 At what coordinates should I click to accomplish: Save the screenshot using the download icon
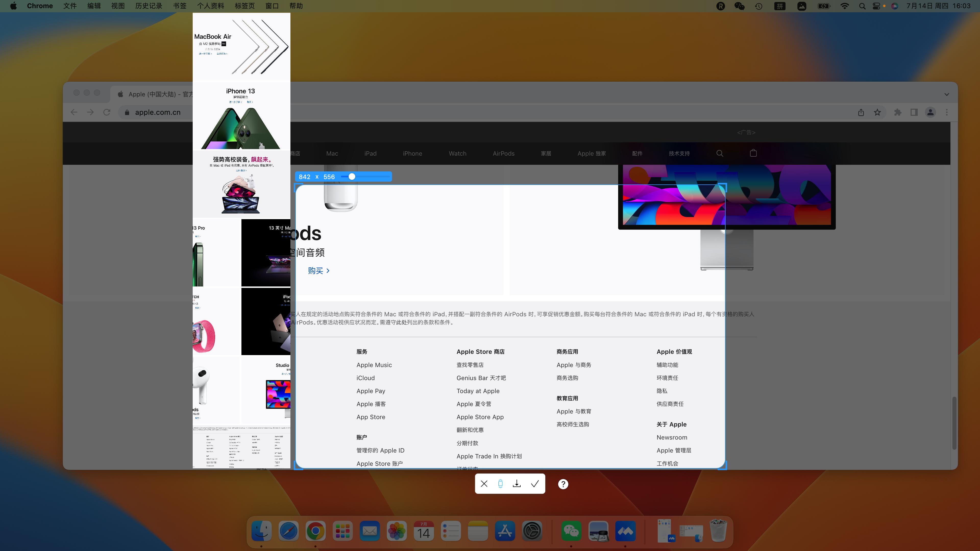[516, 484]
